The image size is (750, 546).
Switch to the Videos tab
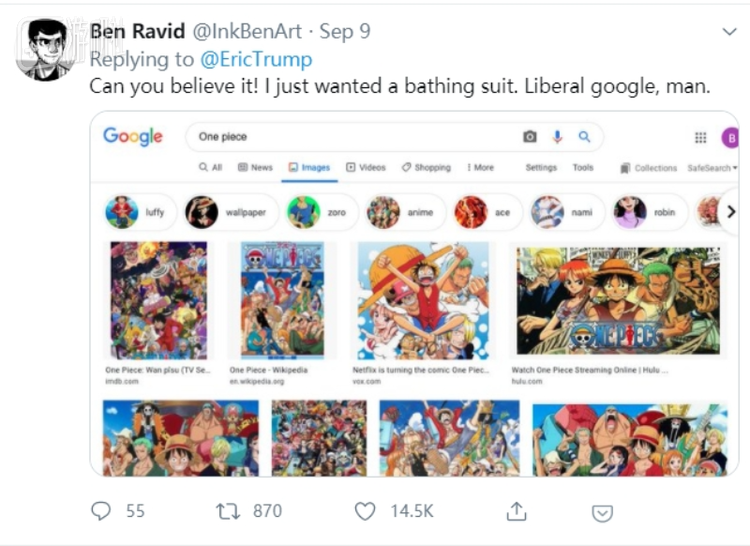pyautogui.click(x=366, y=168)
